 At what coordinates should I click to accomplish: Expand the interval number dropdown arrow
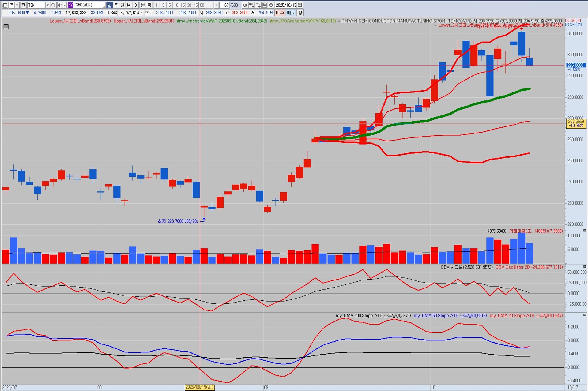click(216, 5)
